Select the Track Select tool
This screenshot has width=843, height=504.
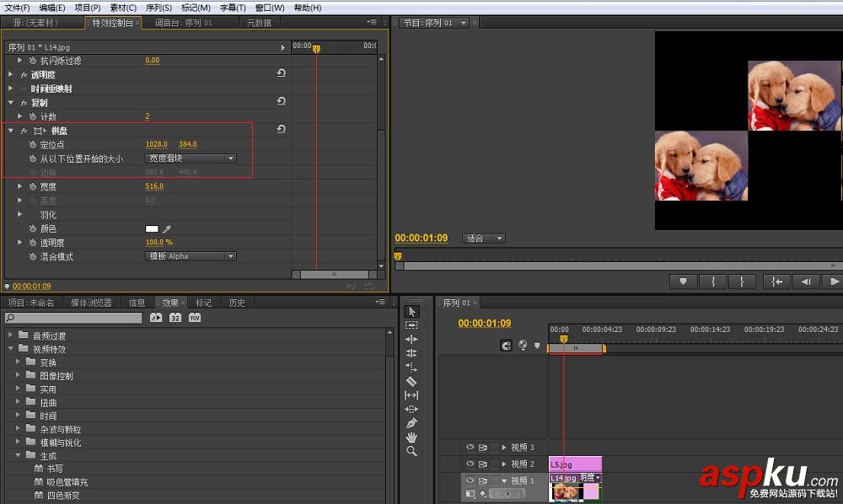tap(411, 325)
